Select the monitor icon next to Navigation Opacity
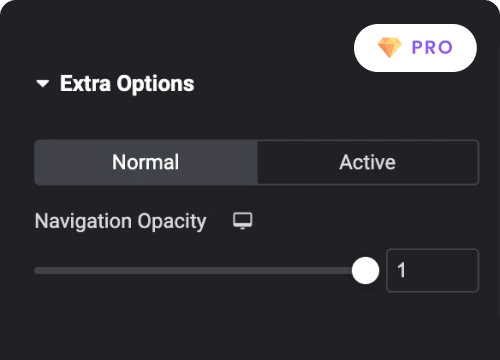Viewport: 500px width, 360px height. (x=243, y=221)
